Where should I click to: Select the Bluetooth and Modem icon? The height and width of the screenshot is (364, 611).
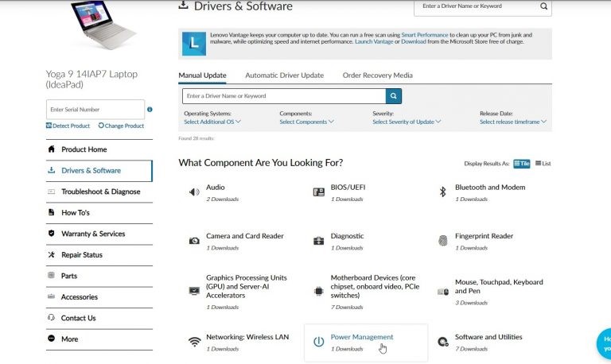coord(443,192)
